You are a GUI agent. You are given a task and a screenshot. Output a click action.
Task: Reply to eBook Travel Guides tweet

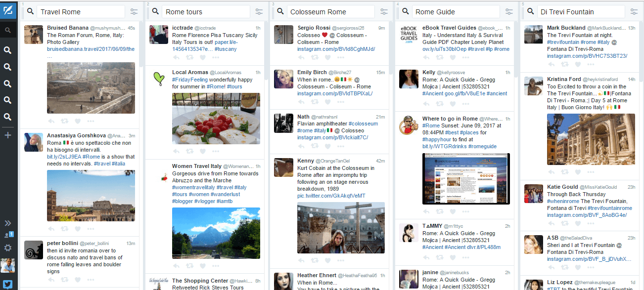pyautogui.click(x=426, y=58)
